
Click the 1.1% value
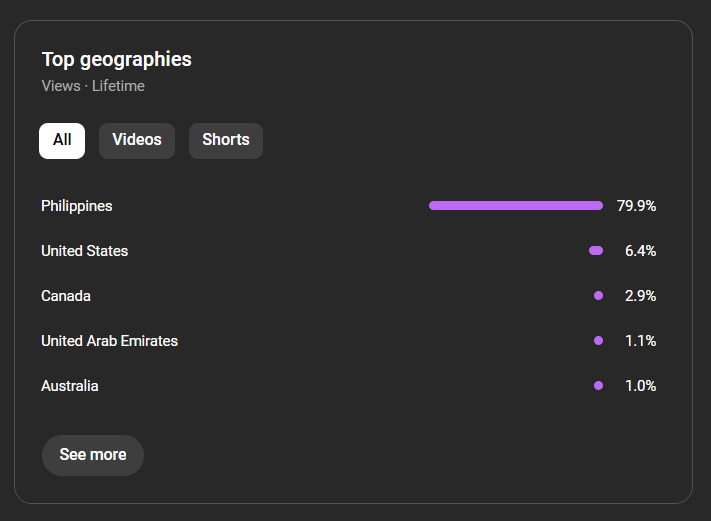[x=641, y=341]
